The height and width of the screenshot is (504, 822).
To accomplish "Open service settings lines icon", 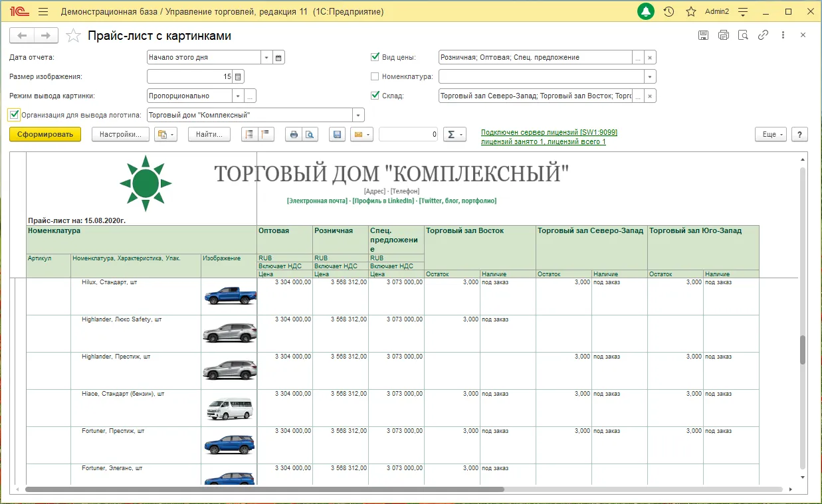I will click(x=743, y=11).
